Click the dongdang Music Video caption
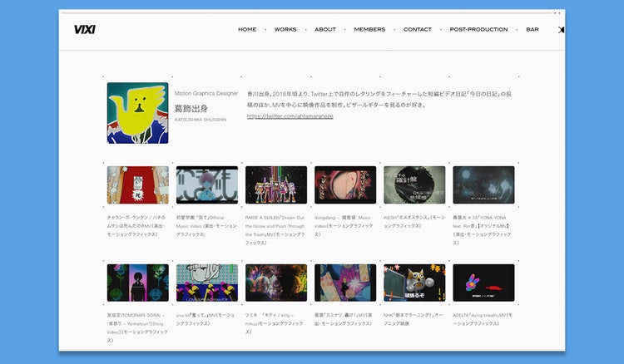The image size is (624, 364). click(x=344, y=226)
